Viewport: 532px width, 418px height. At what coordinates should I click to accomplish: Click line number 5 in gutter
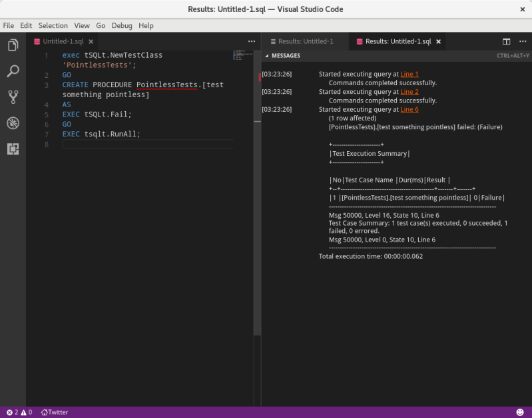pos(46,114)
